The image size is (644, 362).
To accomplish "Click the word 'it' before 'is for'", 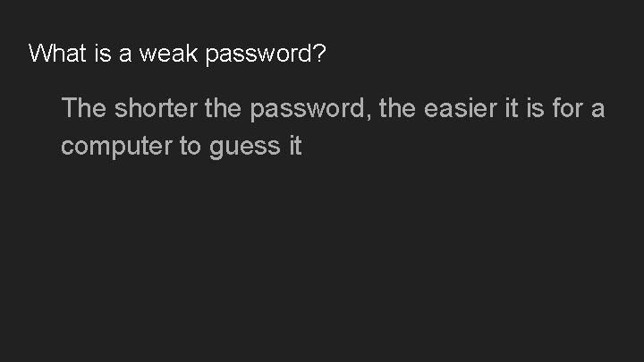I will click(x=512, y=107).
